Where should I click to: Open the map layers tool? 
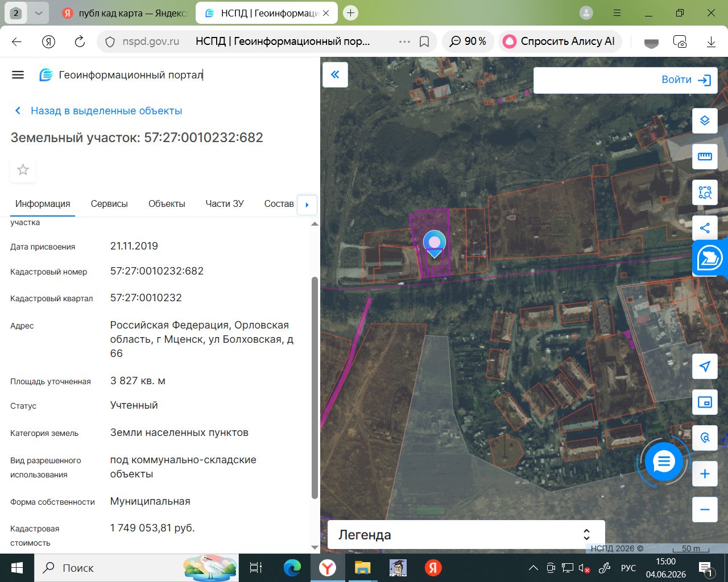click(705, 120)
